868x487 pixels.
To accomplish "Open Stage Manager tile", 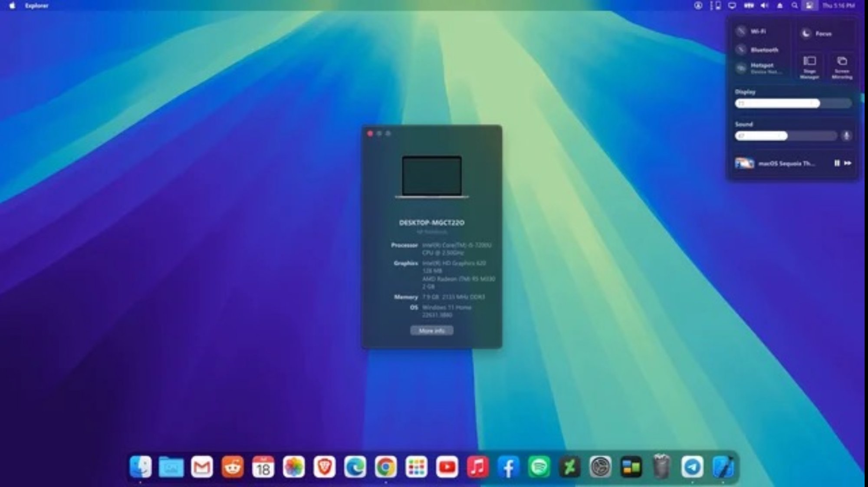I will 809,66.
